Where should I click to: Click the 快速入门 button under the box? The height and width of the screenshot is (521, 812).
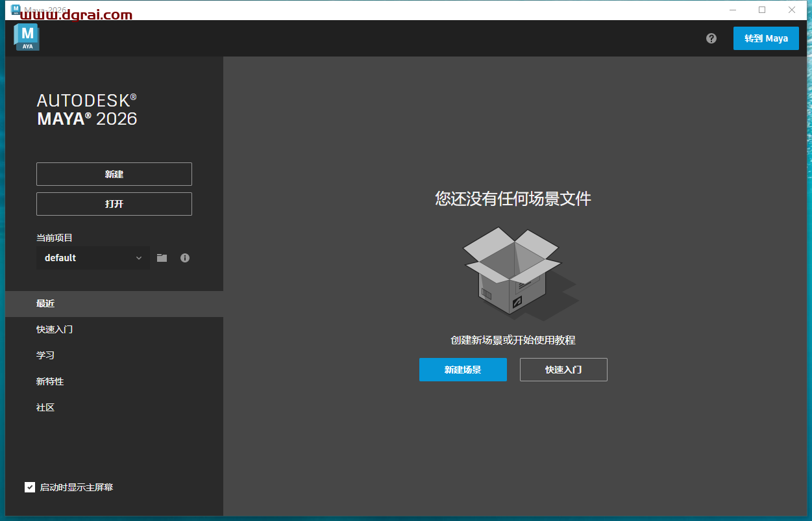563,370
